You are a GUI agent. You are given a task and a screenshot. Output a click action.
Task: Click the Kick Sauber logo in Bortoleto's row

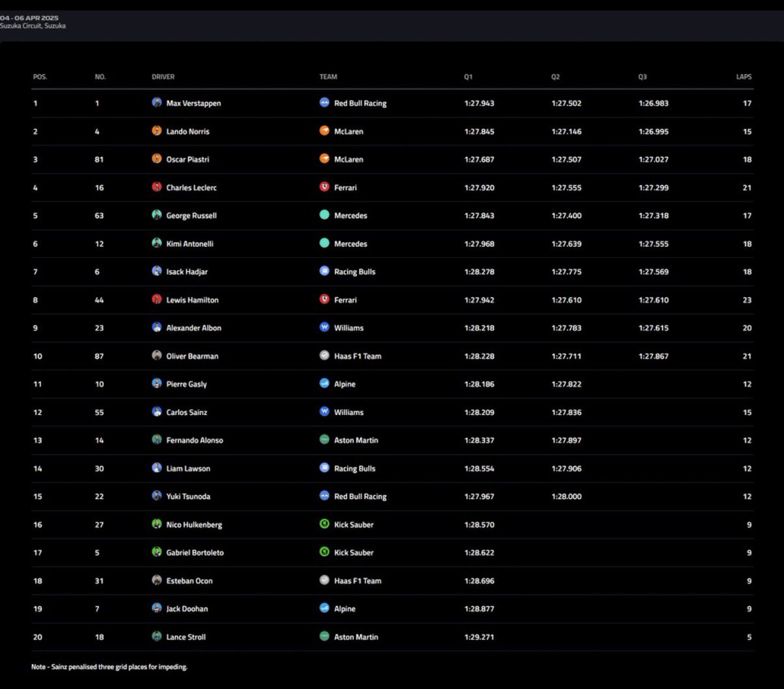tap(325, 552)
